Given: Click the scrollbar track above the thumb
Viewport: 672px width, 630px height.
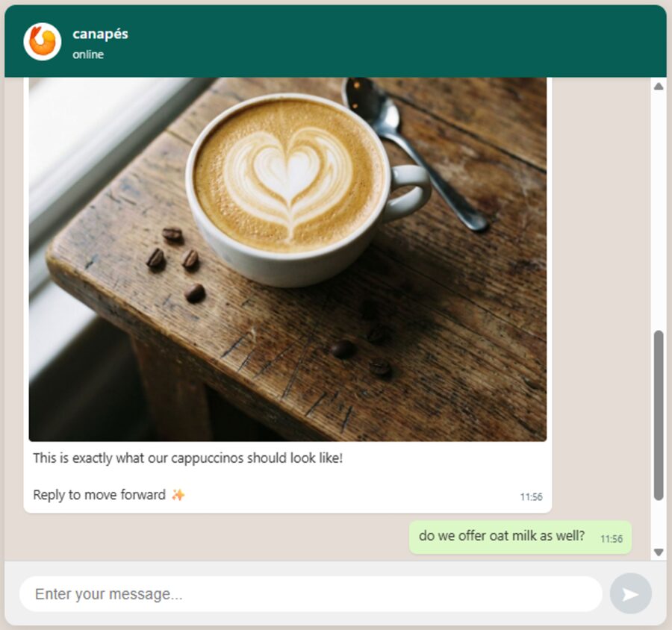Looking at the screenshot, I should [x=659, y=210].
